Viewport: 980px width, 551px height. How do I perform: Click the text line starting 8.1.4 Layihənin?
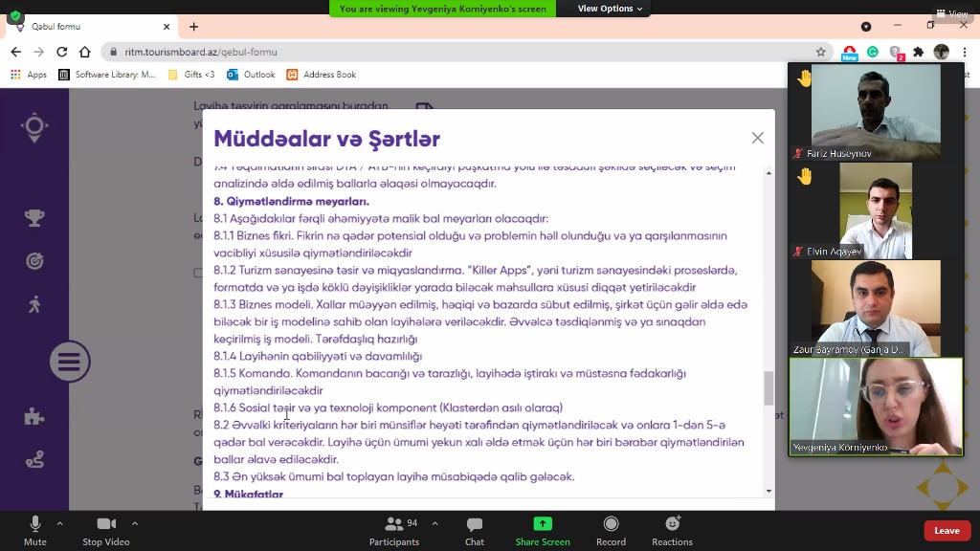[318, 356]
